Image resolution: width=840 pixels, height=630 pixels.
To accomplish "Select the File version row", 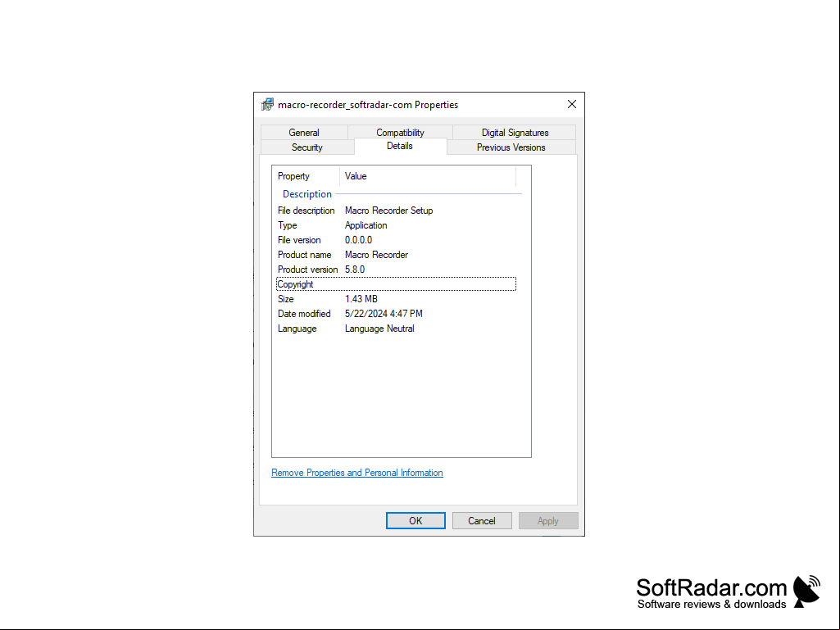I will 396,240.
